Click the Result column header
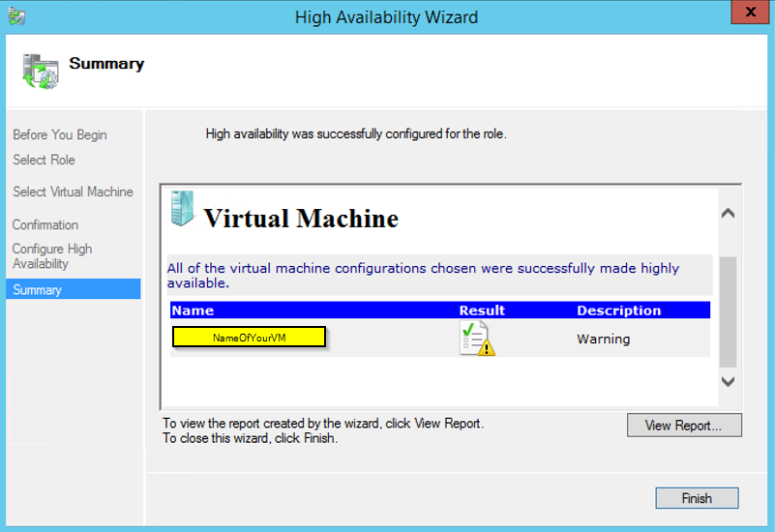The height and width of the screenshot is (532, 775). point(482,310)
